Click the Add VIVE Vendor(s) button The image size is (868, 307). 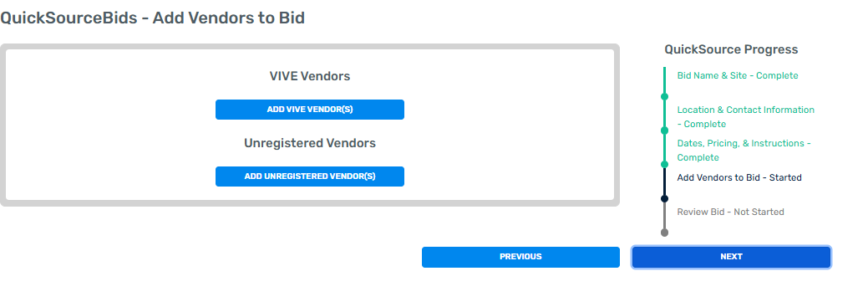pyautogui.click(x=309, y=110)
